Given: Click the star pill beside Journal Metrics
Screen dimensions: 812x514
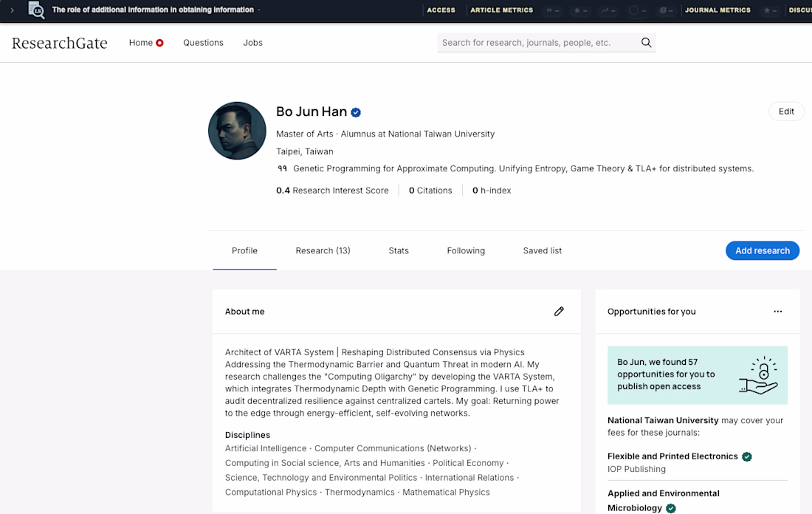Looking at the screenshot, I should 770,10.
